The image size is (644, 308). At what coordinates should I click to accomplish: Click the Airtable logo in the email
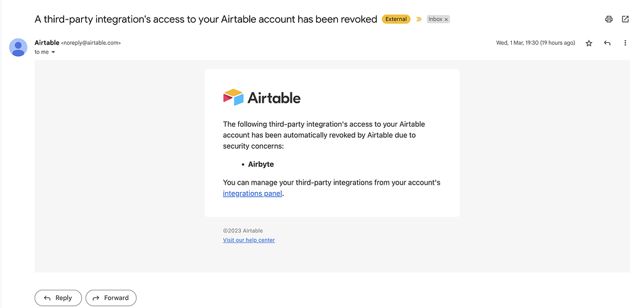point(262,98)
